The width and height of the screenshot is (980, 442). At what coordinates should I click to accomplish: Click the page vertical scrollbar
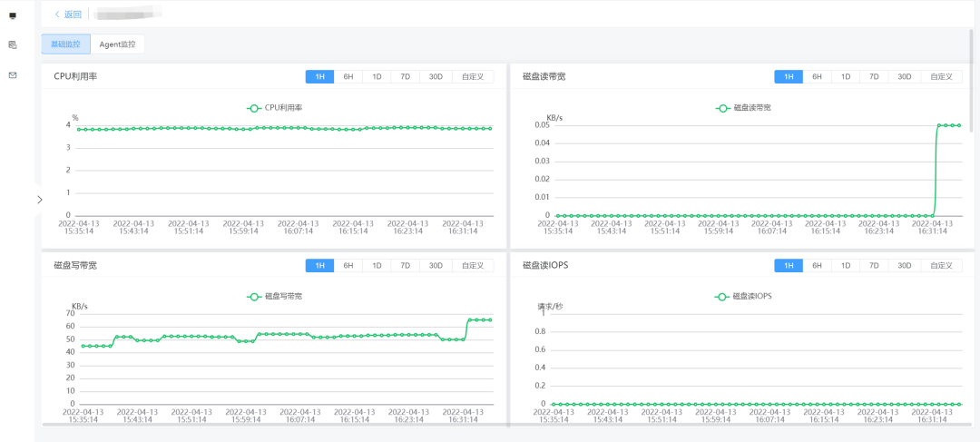coord(971,80)
